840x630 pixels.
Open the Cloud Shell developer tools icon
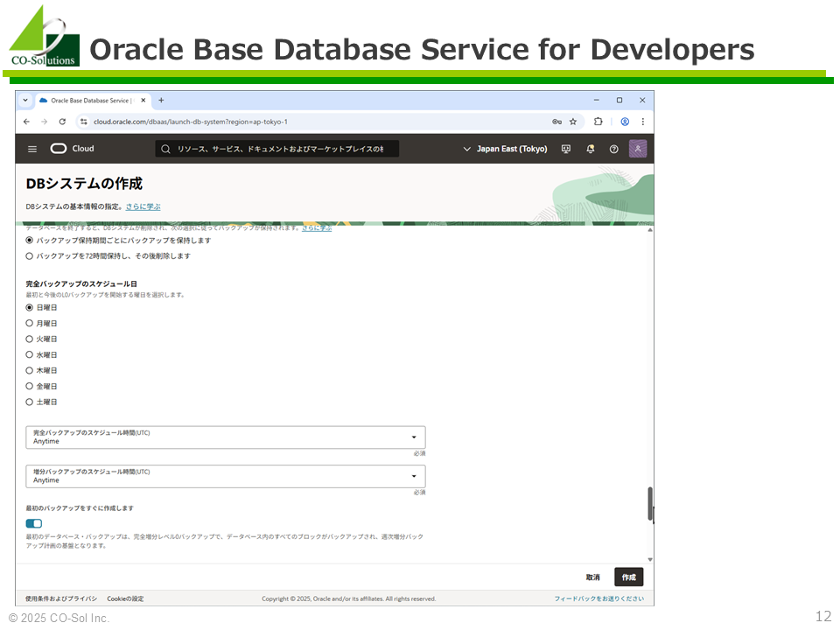[x=566, y=149]
